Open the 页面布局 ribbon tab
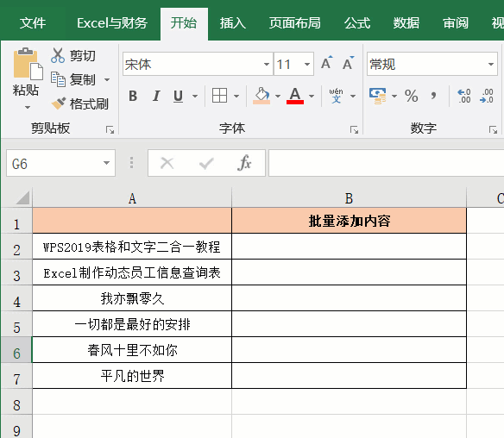The height and width of the screenshot is (438, 504). click(295, 23)
